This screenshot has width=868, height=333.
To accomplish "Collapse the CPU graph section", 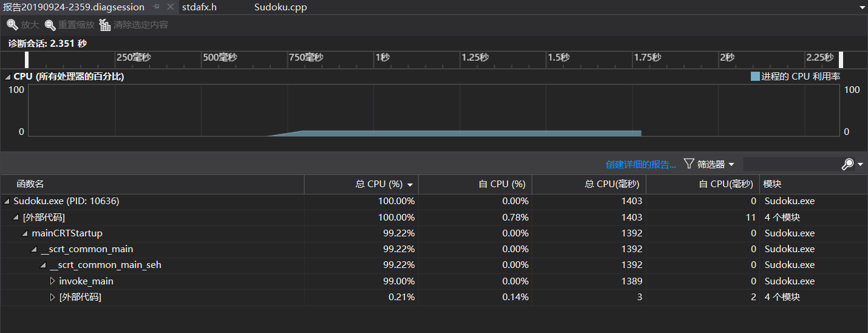I will (7, 77).
